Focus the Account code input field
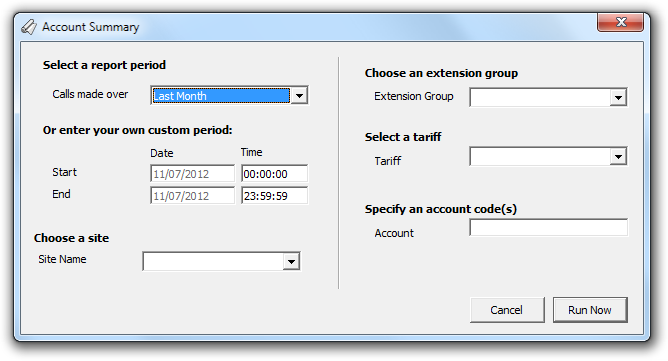Screen dimensions: 668x361 coord(548,227)
